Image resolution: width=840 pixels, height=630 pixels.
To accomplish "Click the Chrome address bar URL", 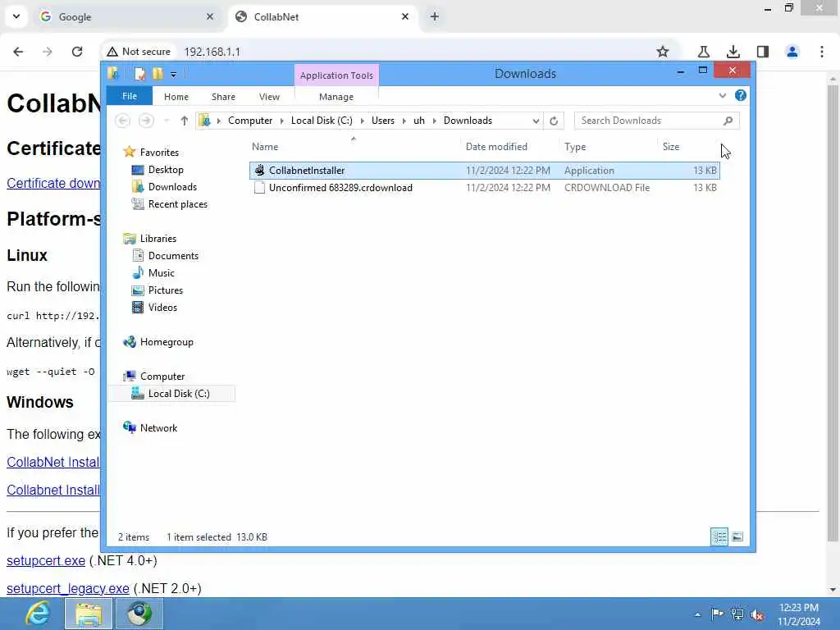I will point(212,52).
